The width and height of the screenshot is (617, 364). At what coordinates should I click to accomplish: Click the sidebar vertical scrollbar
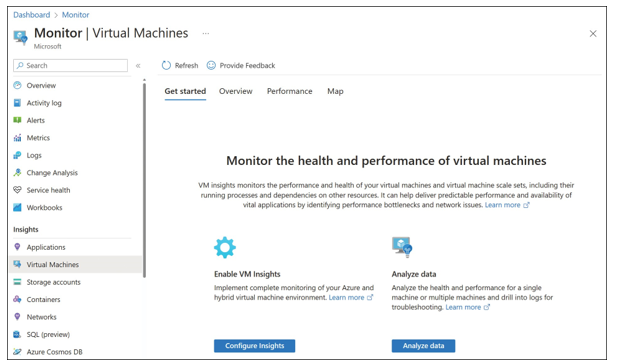(x=144, y=179)
